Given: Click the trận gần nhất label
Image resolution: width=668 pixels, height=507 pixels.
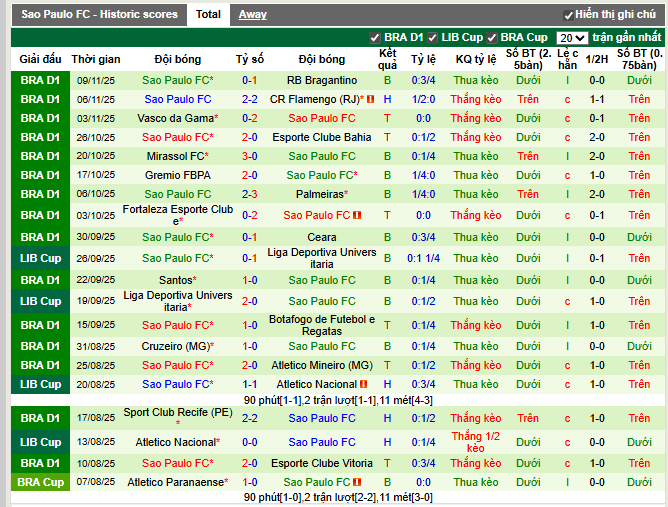Looking at the screenshot, I should coord(627,37).
